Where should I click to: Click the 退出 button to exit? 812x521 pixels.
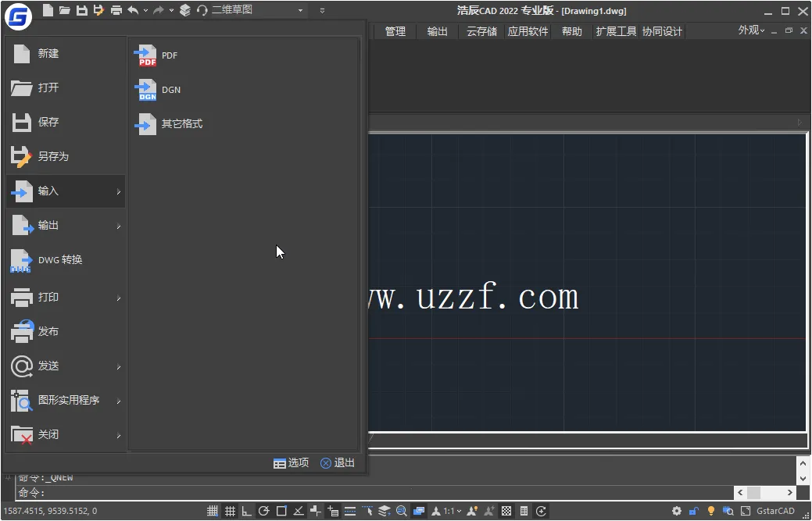[337, 462]
